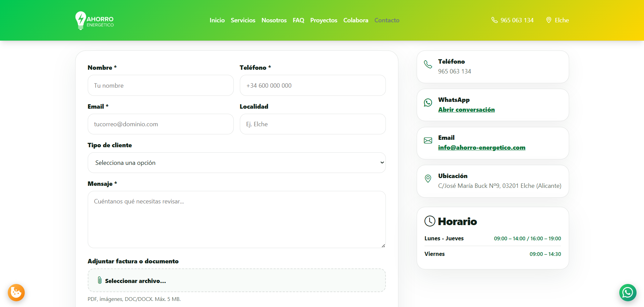Viewport: 644px width, 307px height.
Task: Click into the Email input field
Action: pos(161,124)
